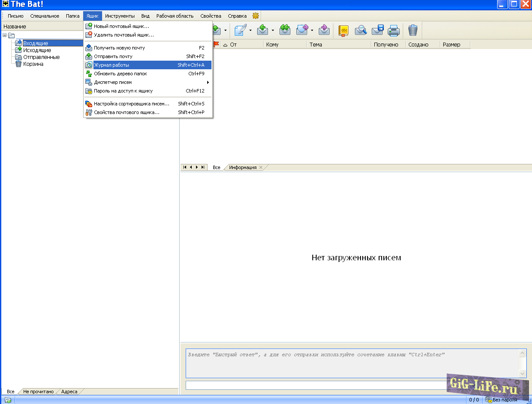Click the new message quill icon

click(241, 30)
